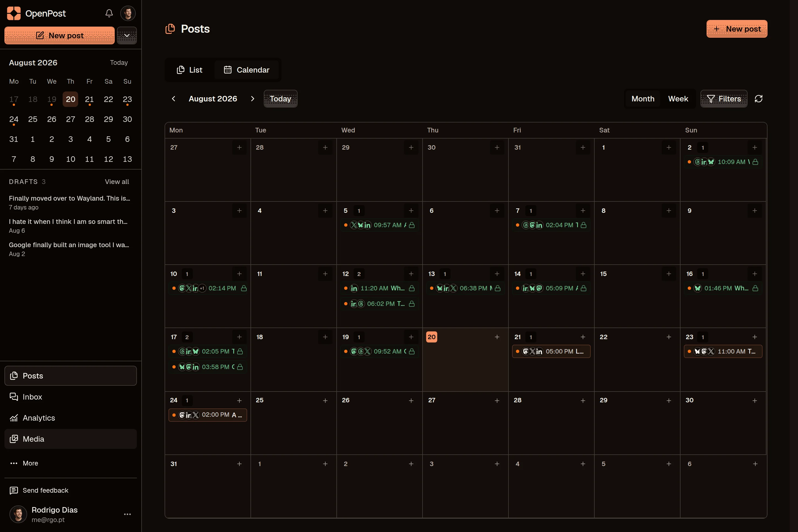Click the Today button in calendar toolbar
The image size is (798, 532).
click(x=281, y=99)
